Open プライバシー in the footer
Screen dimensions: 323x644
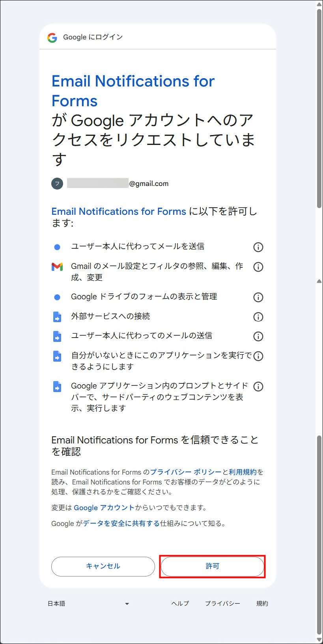point(222,603)
